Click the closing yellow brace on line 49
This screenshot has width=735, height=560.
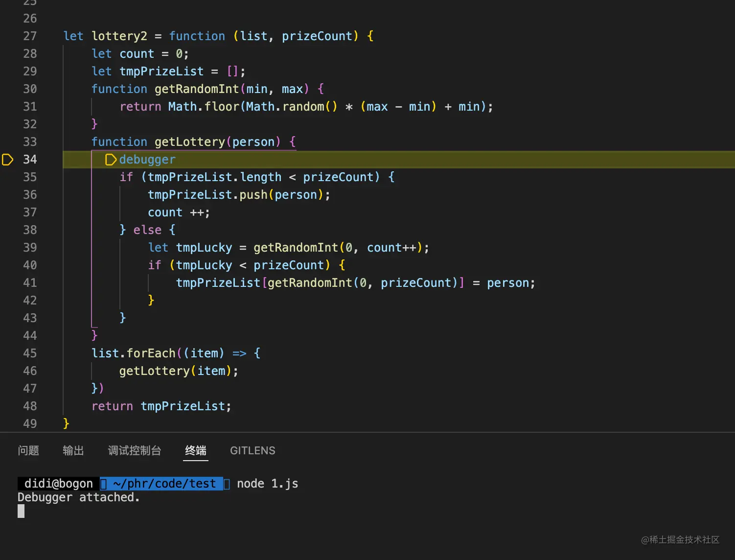[67, 424]
